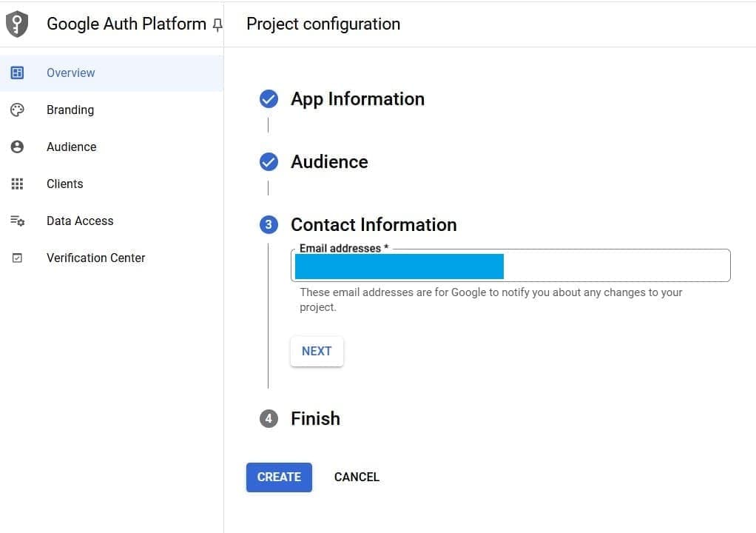Go to the Data Access page
Image resolution: width=756 pixels, height=533 pixels.
[x=79, y=221]
